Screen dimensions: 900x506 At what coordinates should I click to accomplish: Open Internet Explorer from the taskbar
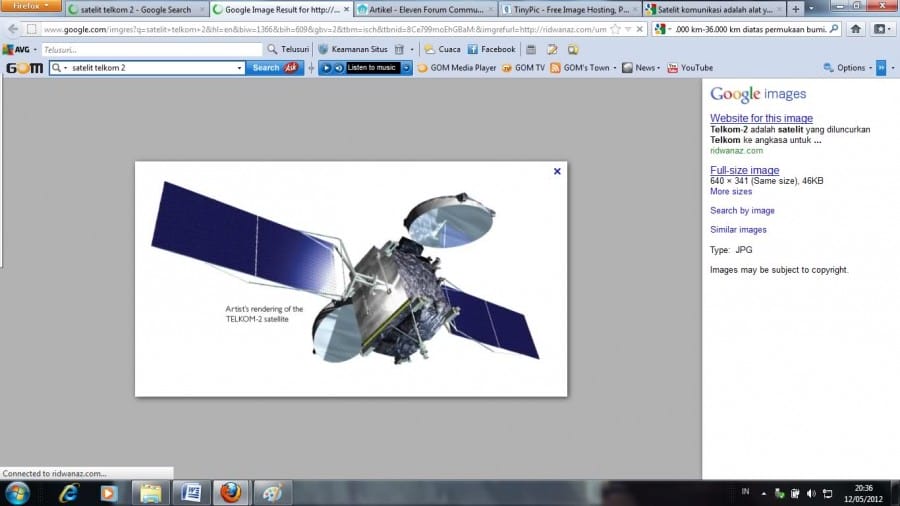(x=69, y=492)
